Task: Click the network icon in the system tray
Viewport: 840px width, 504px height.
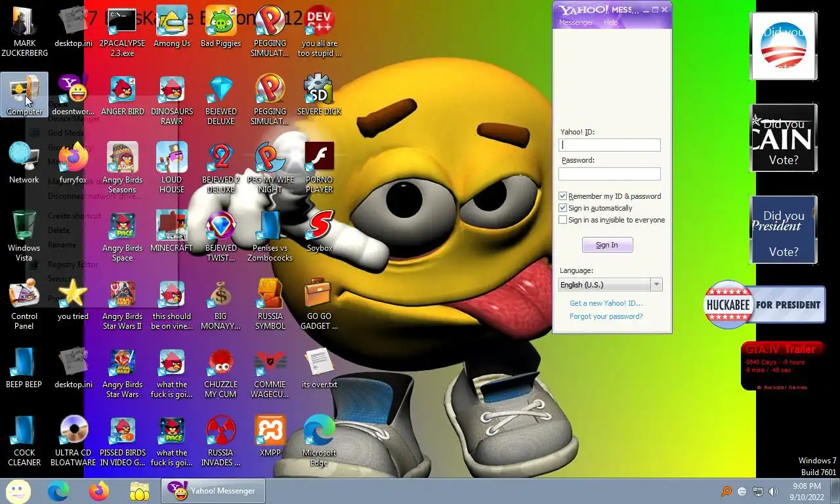Action: 758,492
